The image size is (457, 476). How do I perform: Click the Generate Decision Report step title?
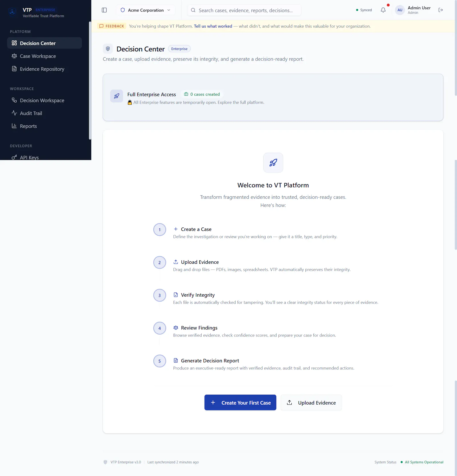pyautogui.click(x=210, y=361)
